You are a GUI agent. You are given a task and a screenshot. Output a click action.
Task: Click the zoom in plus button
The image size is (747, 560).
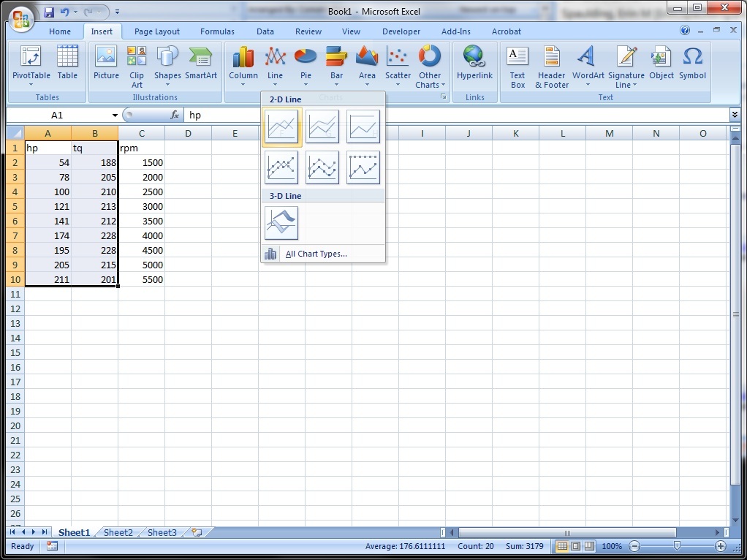pyautogui.click(x=720, y=546)
